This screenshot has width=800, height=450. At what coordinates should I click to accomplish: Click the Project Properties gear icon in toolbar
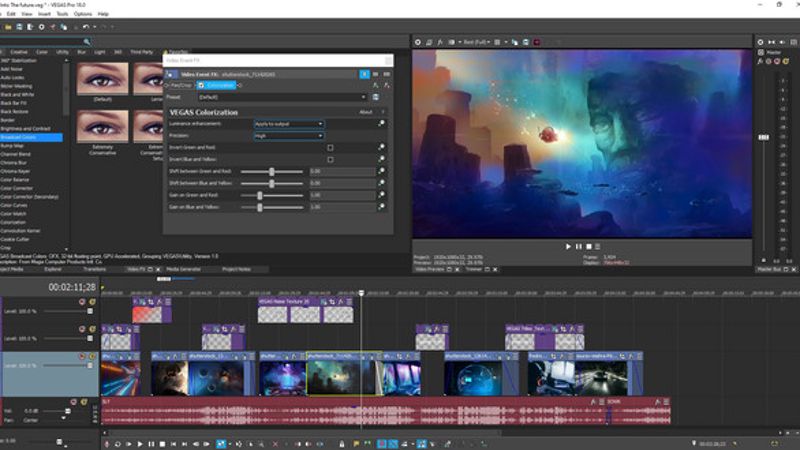41,27
